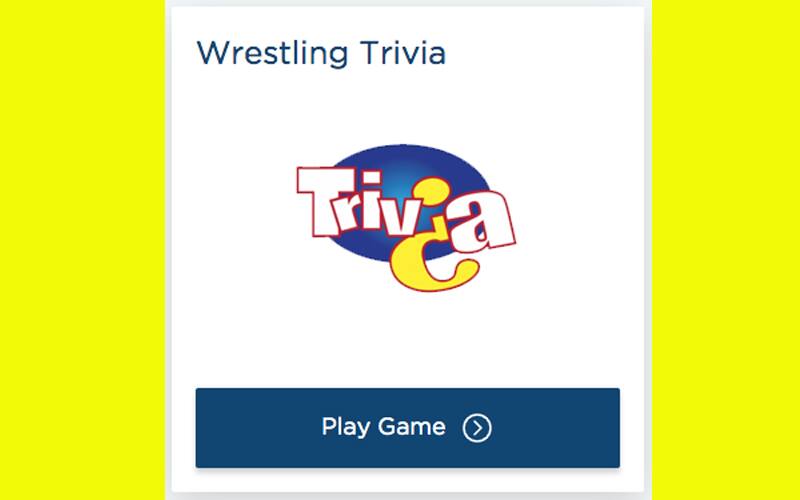Viewport: 800px width, 500px height.
Task: Click the yellow area left of the card
Action: coord(80,250)
